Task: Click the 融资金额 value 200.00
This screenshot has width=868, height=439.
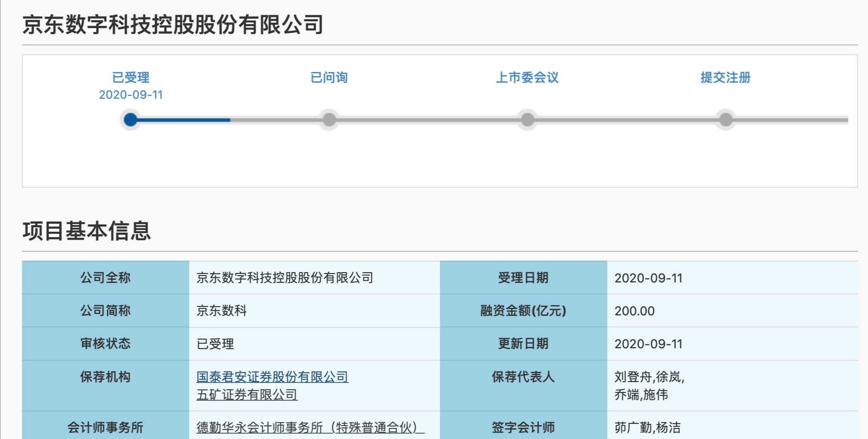Action: coord(635,311)
